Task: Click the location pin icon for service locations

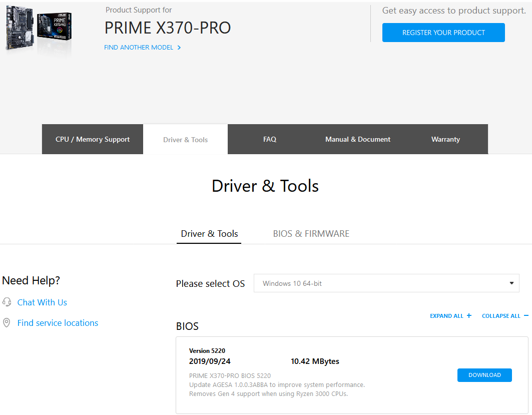Action: tap(7, 323)
